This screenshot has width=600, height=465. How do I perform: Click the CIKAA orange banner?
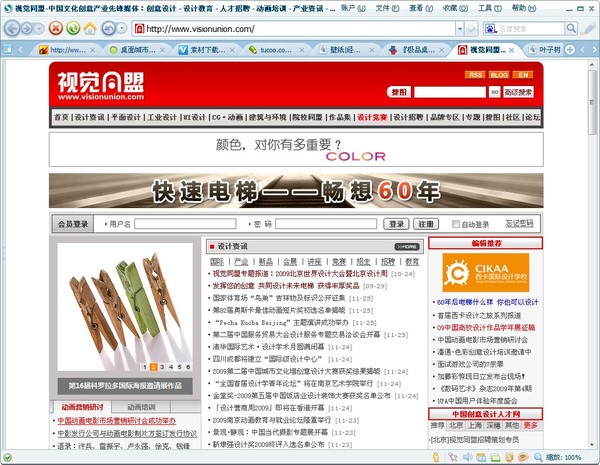[486, 273]
